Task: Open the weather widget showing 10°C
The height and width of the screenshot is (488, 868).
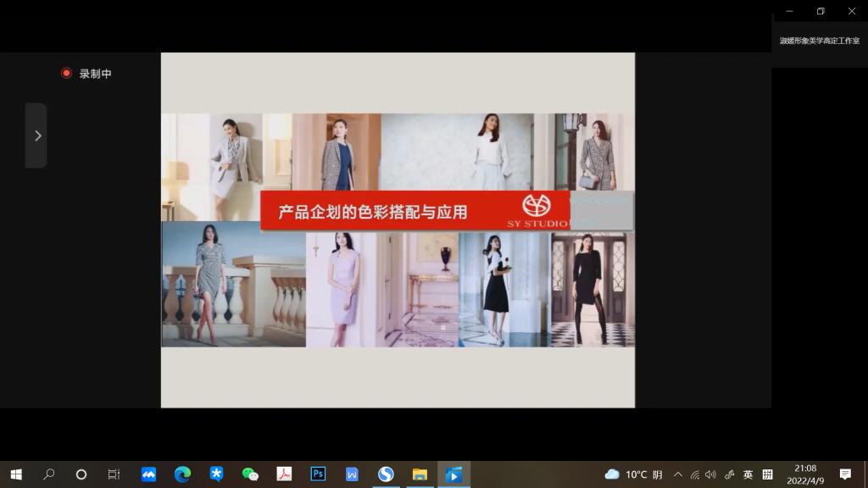Action: (x=633, y=474)
